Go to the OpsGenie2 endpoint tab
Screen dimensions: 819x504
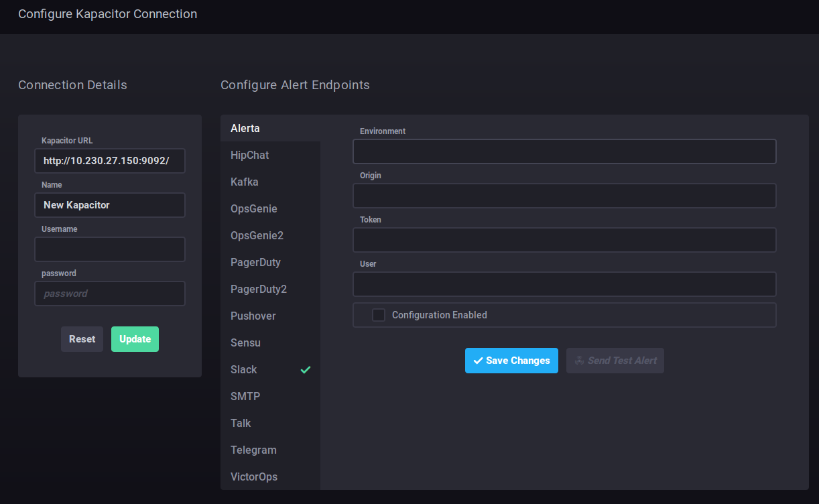pyautogui.click(x=270, y=235)
